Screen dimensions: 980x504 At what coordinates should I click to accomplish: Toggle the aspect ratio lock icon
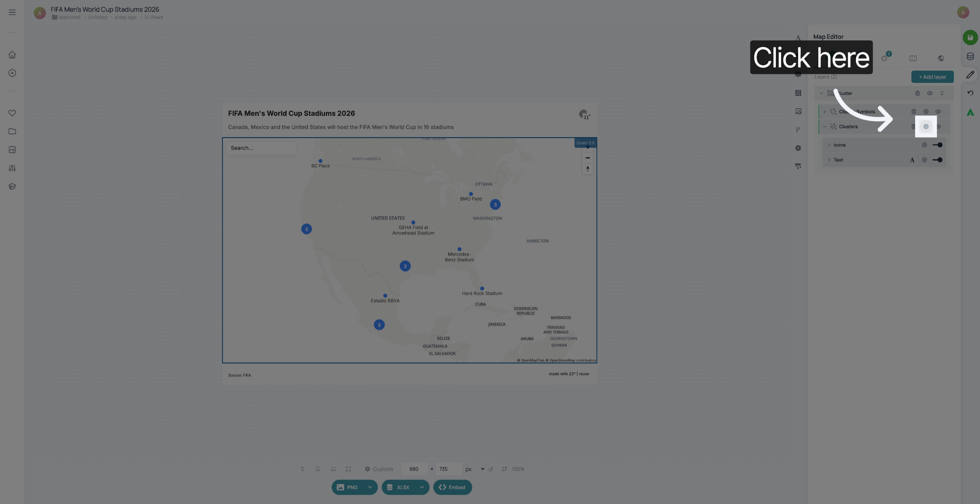(x=491, y=469)
